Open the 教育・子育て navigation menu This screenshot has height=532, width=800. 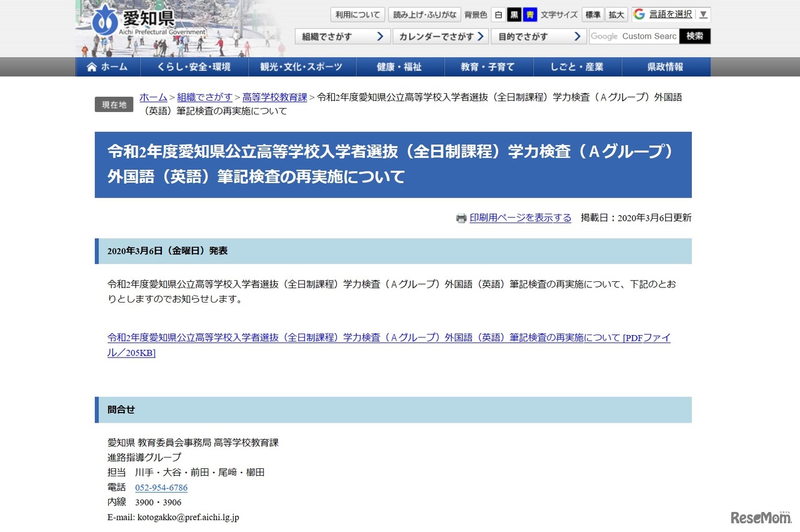pos(489,67)
